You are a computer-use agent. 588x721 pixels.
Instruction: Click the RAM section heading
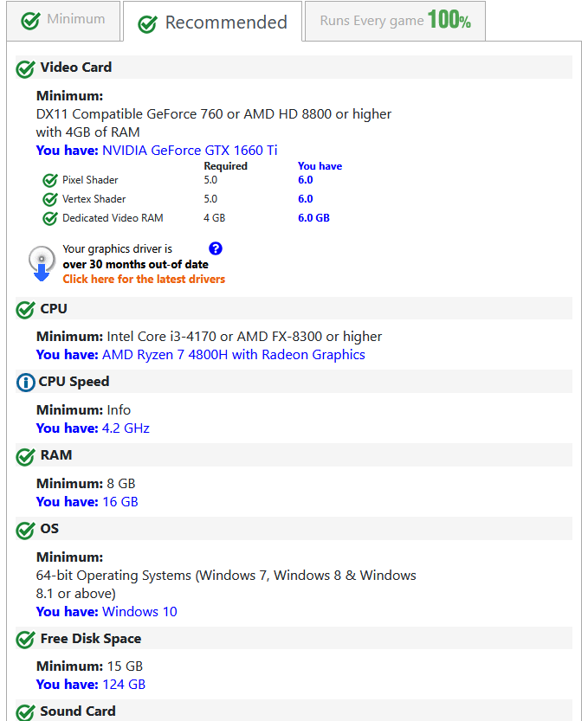click(x=56, y=454)
